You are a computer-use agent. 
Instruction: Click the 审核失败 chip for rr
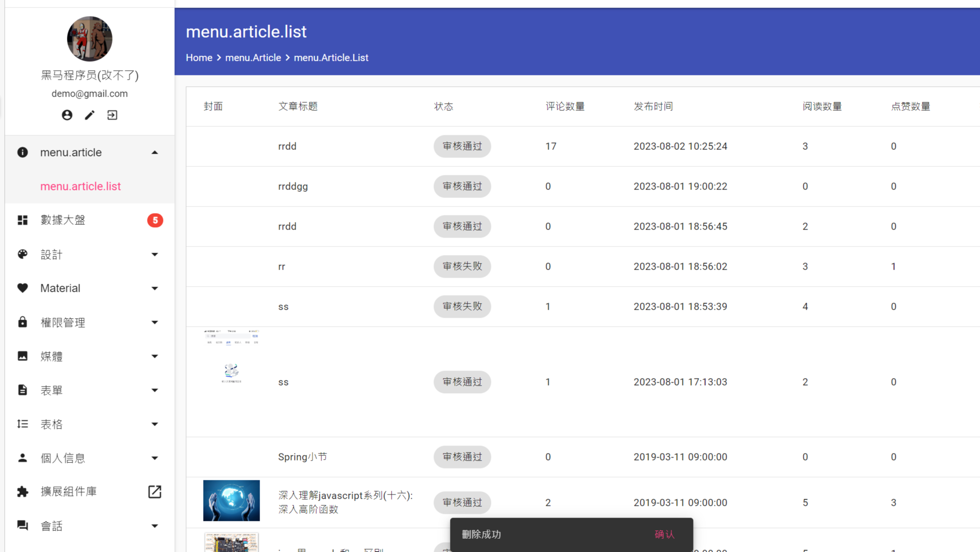click(x=462, y=266)
